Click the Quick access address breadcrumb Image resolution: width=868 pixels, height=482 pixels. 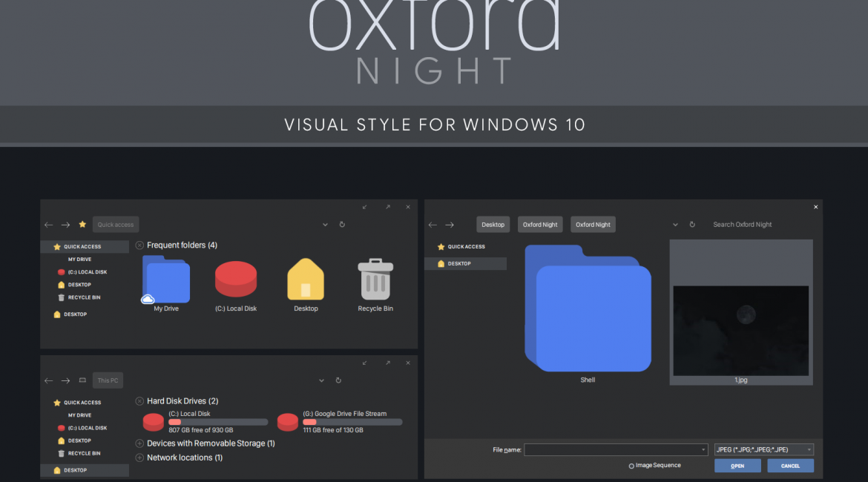[116, 225]
